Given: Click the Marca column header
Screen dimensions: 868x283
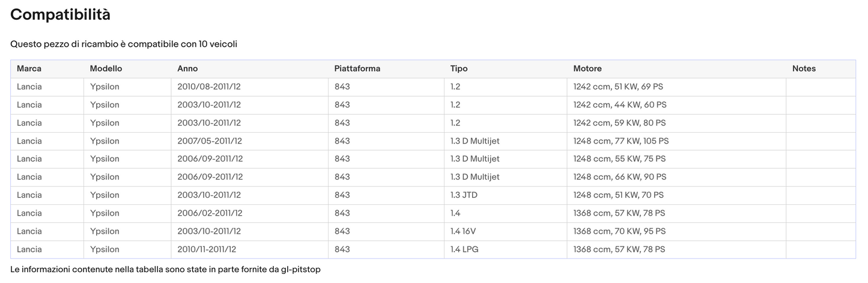Looking at the screenshot, I should (29, 69).
